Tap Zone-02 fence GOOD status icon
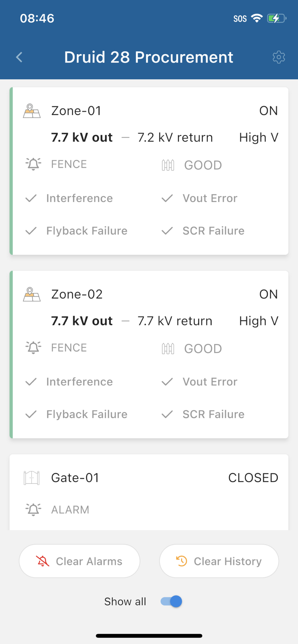 (168, 349)
